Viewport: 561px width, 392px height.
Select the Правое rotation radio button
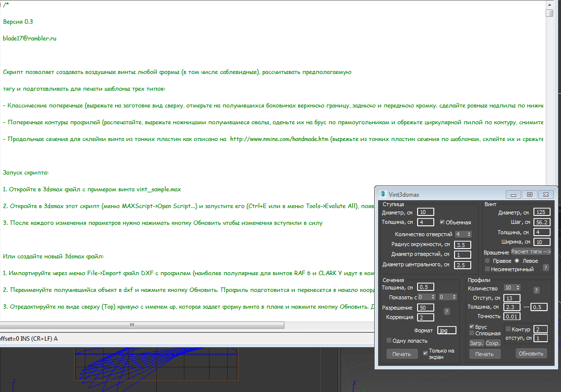[488, 261]
